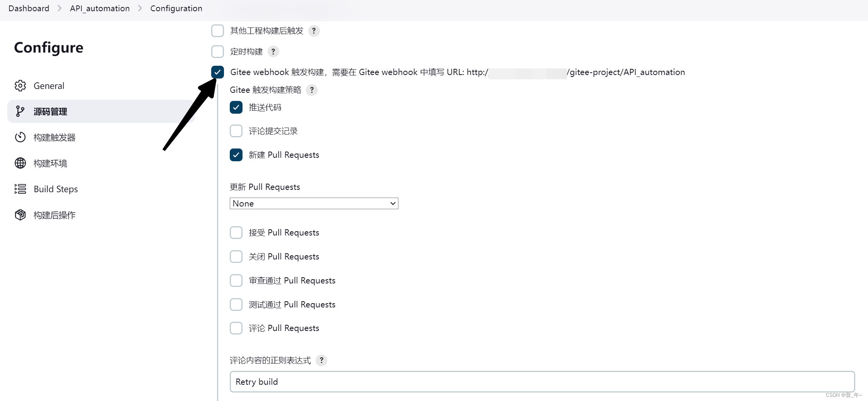The width and height of the screenshot is (868, 401).
Task: Check 测试通过 Pull Requests checkbox
Action: pyautogui.click(x=236, y=305)
